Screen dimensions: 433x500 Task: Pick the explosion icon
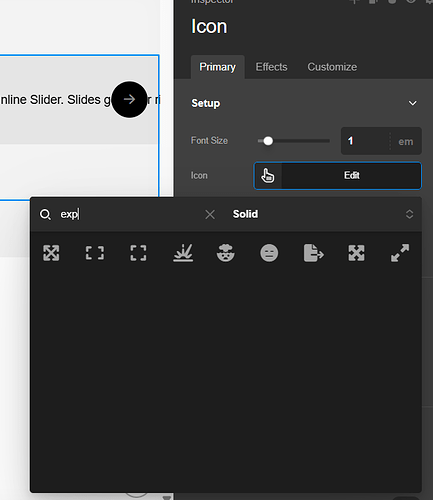click(x=183, y=253)
